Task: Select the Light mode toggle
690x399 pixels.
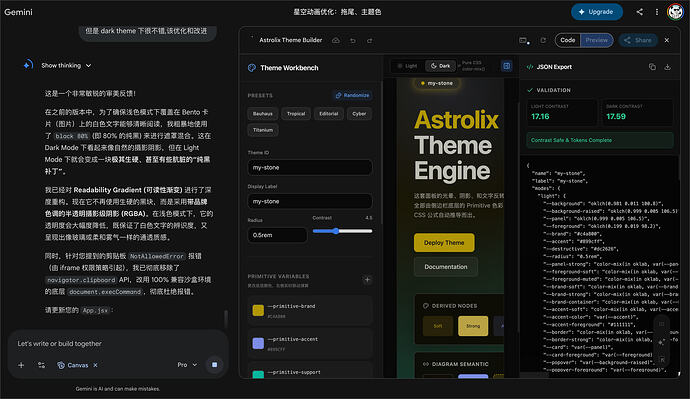Action: coord(407,66)
